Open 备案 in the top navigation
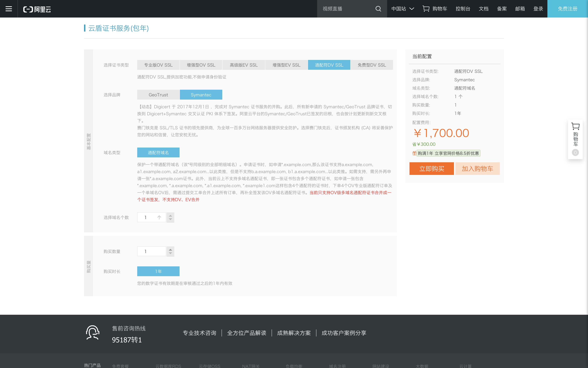The height and width of the screenshot is (368, 588). point(502,9)
